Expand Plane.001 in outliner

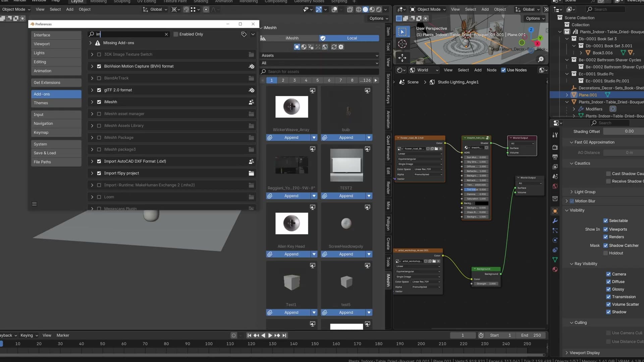(x=567, y=95)
